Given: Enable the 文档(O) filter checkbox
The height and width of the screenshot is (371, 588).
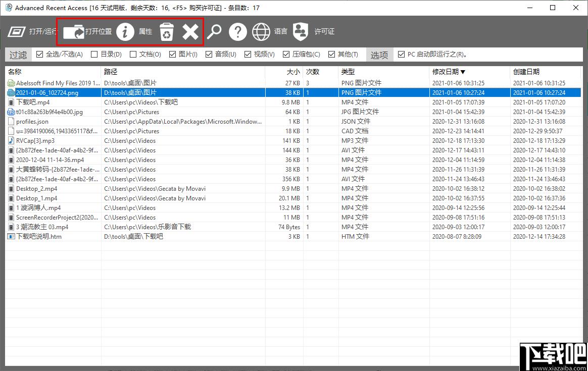Looking at the screenshot, I should [x=133, y=55].
